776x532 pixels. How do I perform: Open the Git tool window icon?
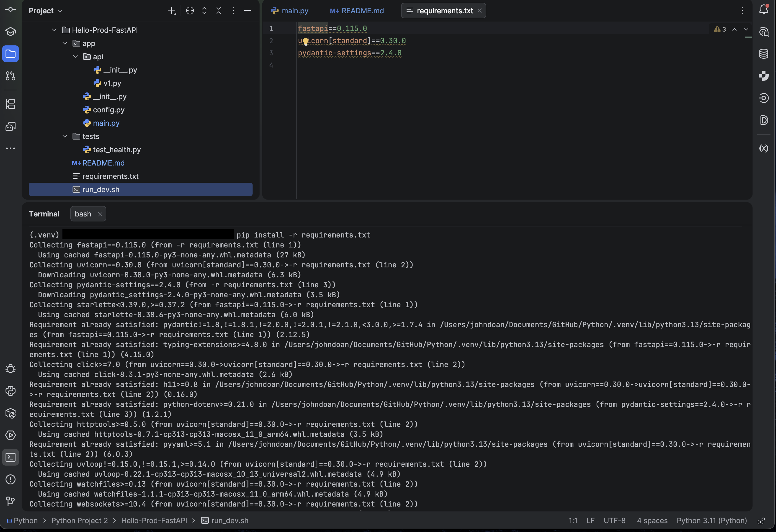[10, 501]
